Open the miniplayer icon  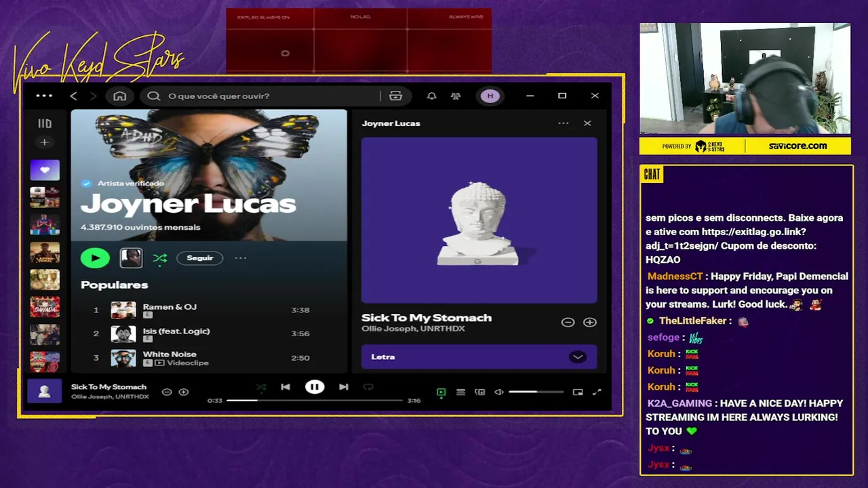tap(578, 392)
